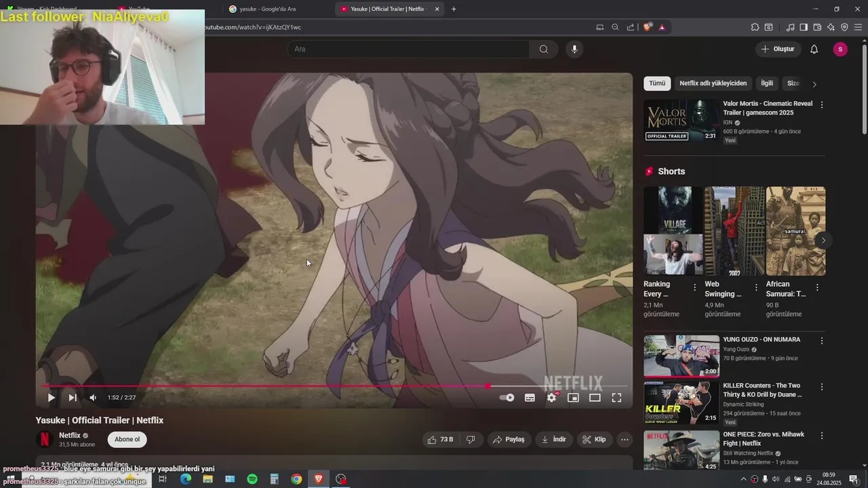Open Microsoft Edge from the taskbar
The height and width of the screenshot is (488, 868).
(185, 479)
